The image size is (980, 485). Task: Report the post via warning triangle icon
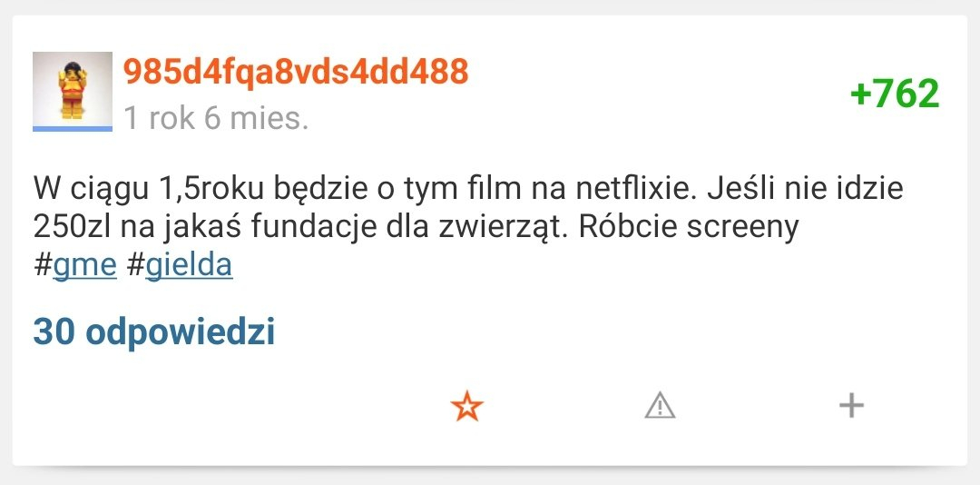click(660, 406)
